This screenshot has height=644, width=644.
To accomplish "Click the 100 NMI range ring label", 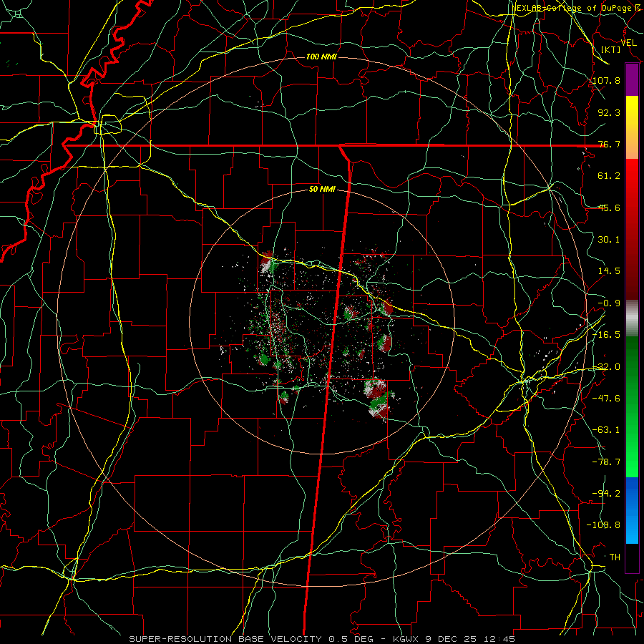I will click(321, 57).
